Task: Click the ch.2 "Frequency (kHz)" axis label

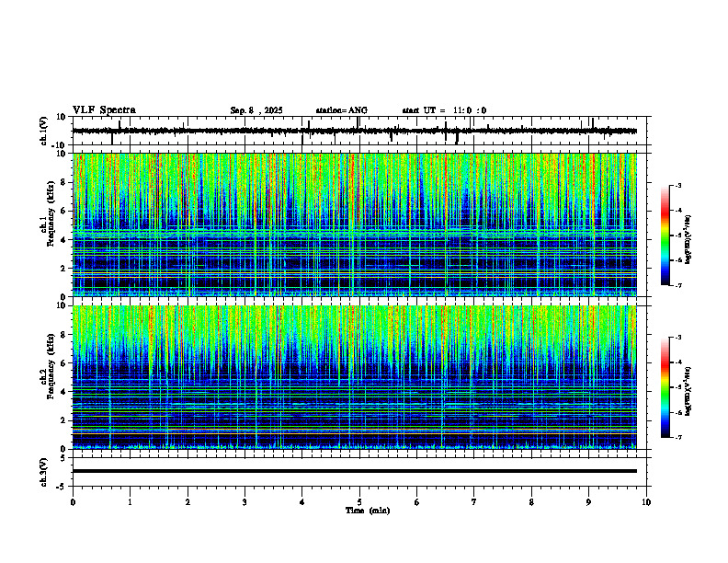Action: click(51, 365)
